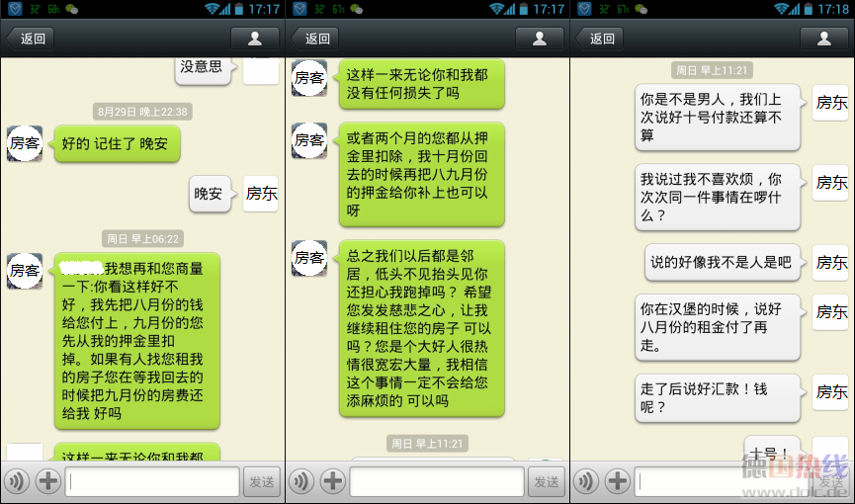This screenshot has width=855, height=504.
Task: Open the contact profile icon in right chat
Action: 824,39
